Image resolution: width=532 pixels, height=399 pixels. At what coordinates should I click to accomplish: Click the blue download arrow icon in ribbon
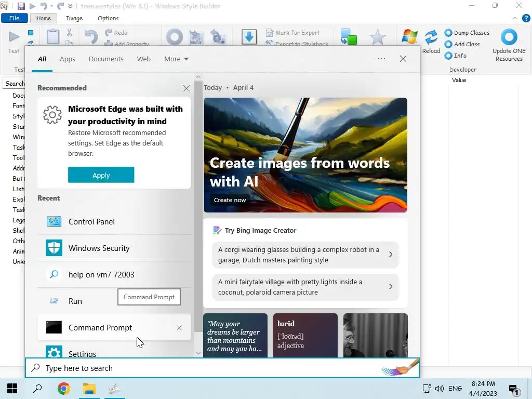pos(249,37)
